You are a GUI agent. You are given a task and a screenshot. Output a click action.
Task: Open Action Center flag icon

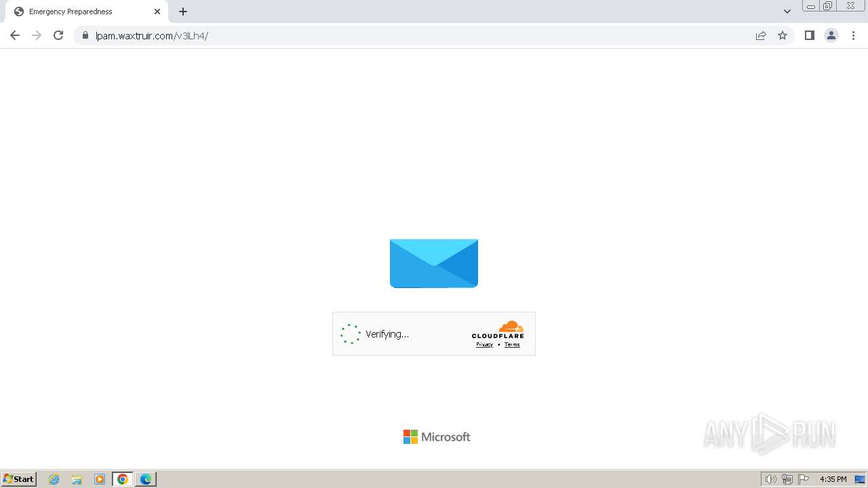804,479
